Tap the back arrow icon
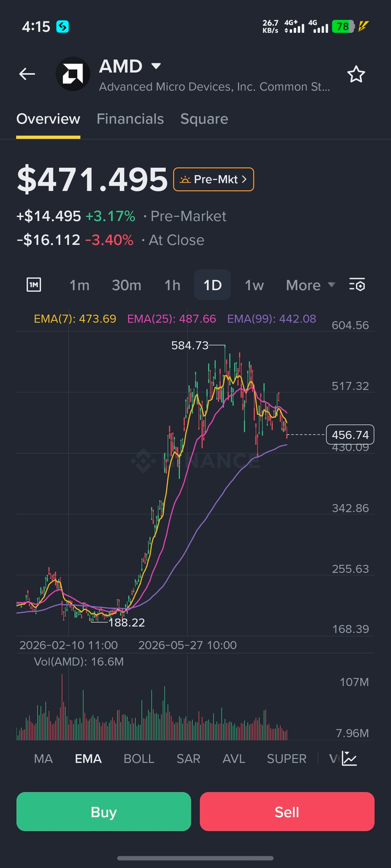Image resolution: width=391 pixels, height=868 pixels. (27, 74)
